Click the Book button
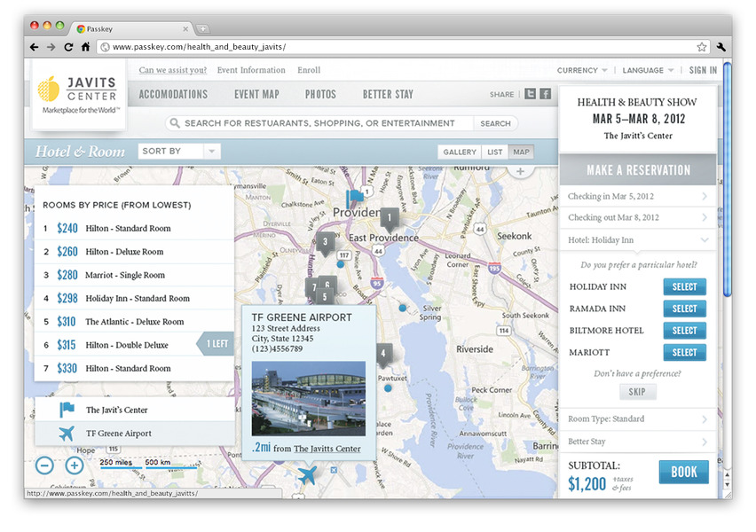756x532 pixels. click(683, 472)
